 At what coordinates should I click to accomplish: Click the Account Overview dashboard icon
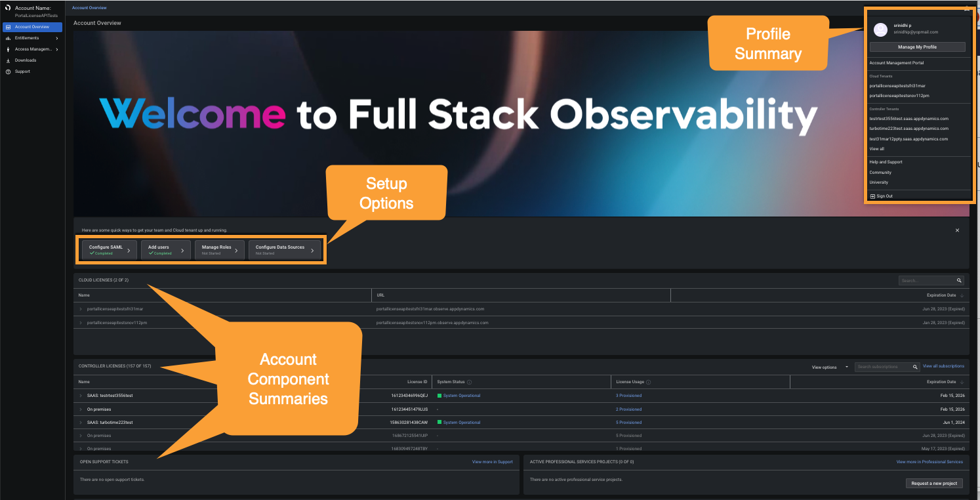click(x=8, y=27)
